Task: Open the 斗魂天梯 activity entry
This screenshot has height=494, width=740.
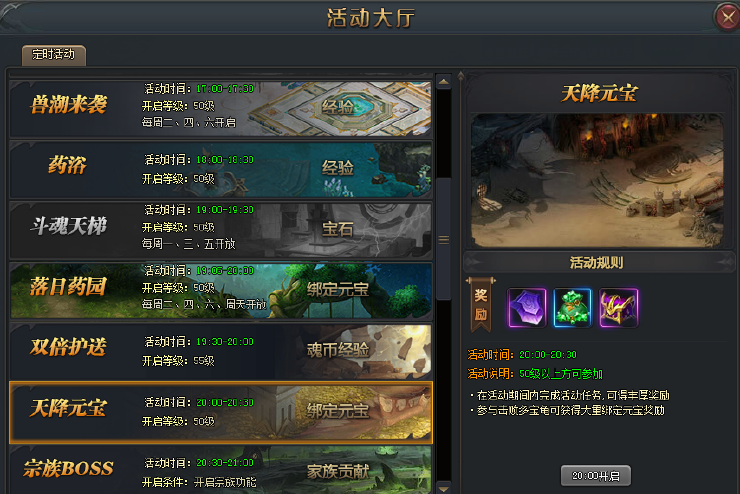Action: click(220, 230)
